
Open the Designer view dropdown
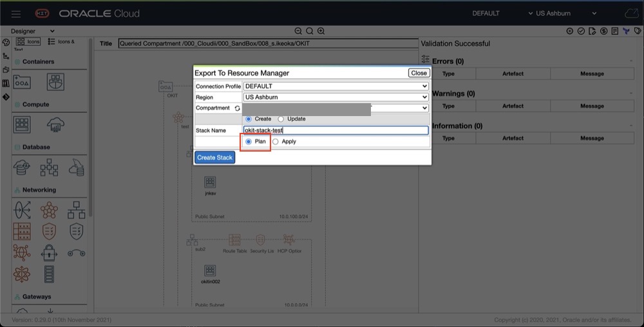(x=33, y=31)
